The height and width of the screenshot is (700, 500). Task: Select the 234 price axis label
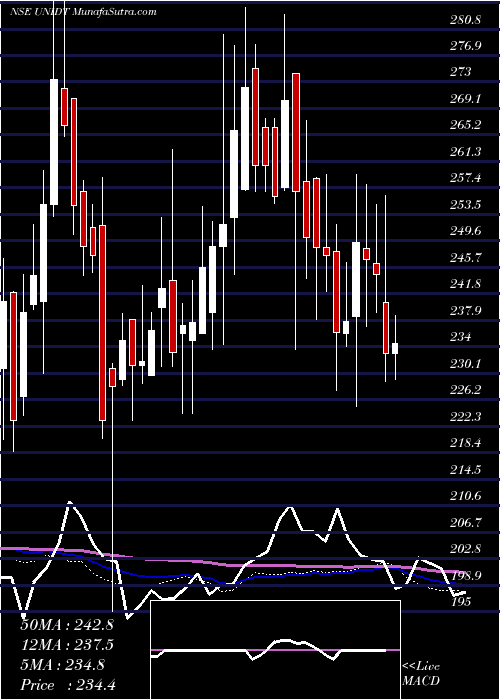460,337
